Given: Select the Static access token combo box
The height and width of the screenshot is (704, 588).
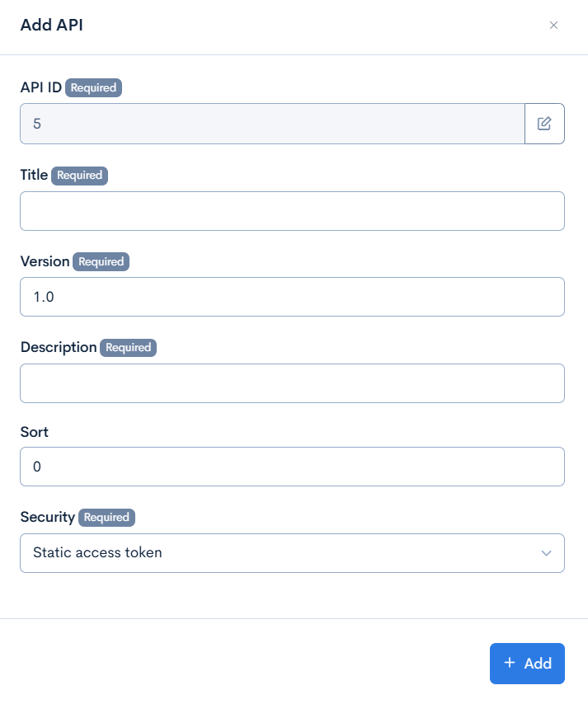Looking at the screenshot, I should coord(292,553).
